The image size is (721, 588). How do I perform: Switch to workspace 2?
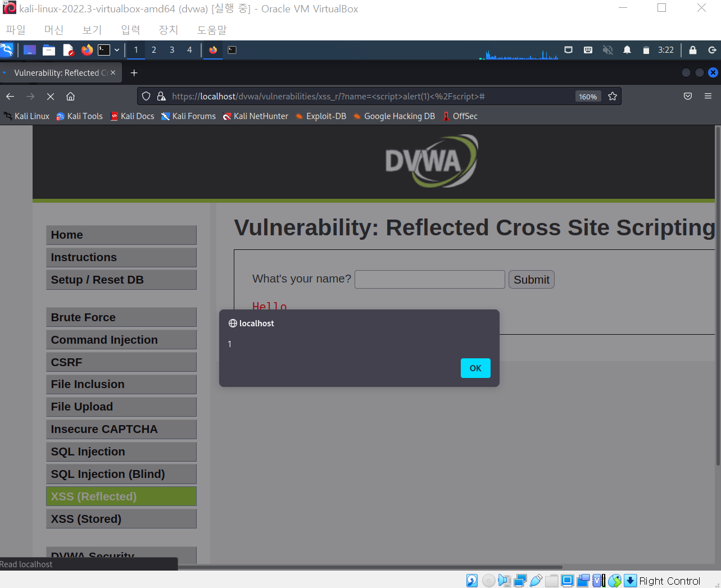coord(154,50)
